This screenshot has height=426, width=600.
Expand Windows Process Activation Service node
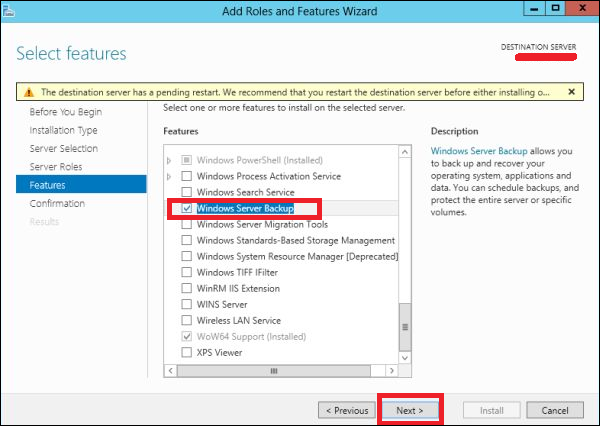point(169,176)
